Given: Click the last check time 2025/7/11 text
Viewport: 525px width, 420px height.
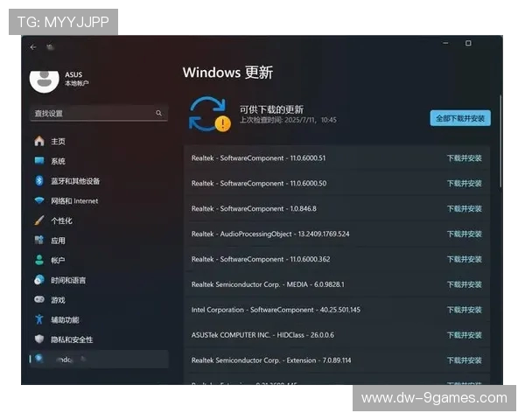Looking at the screenshot, I should click(x=288, y=120).
